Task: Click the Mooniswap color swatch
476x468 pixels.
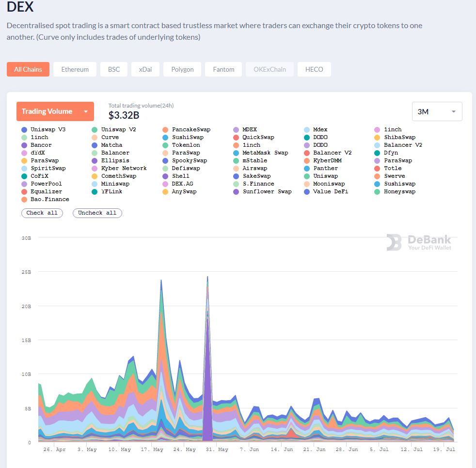Action: pos(307,184)
